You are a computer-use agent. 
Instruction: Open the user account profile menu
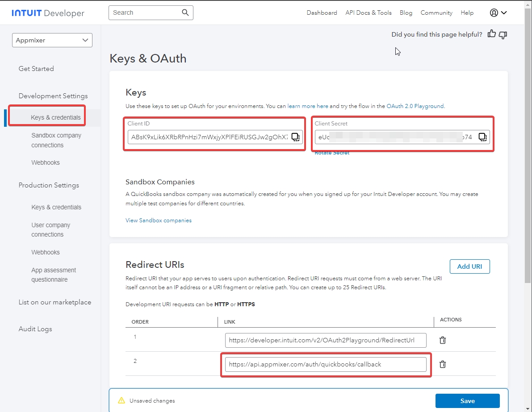498,13
